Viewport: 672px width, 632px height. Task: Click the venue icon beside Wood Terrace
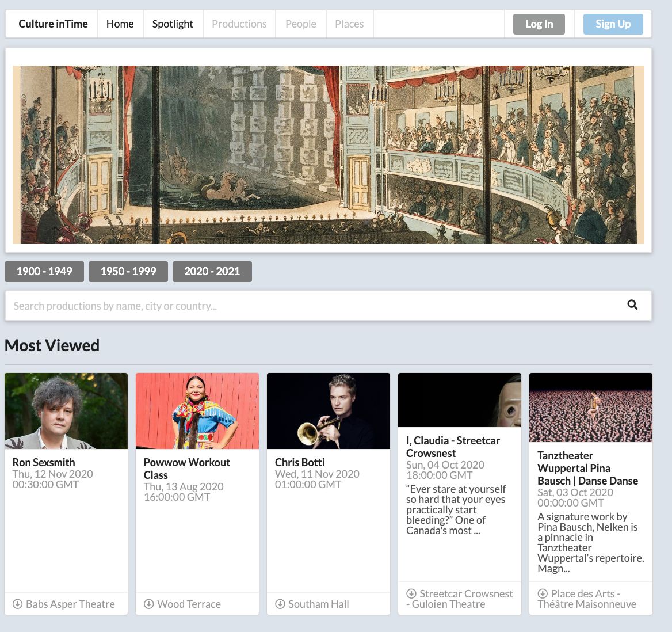pyautogui.click(x=148, y=604)
